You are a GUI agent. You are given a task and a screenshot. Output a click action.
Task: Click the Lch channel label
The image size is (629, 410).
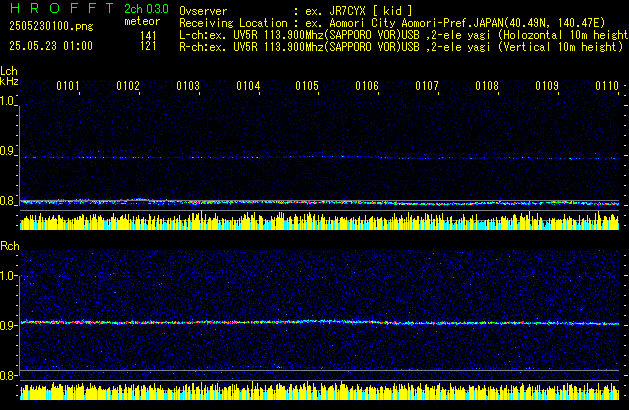(x=9, y=71)
